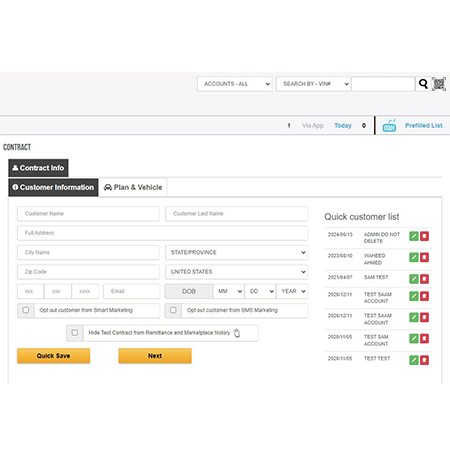
Task: Focus the Customer Name field
Action: point(88,214)
